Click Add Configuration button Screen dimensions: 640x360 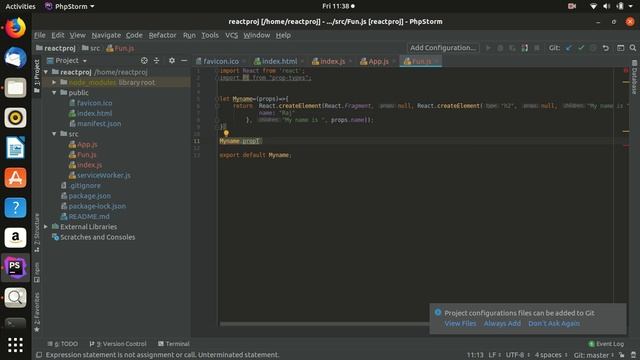click(x=443, y=48)
